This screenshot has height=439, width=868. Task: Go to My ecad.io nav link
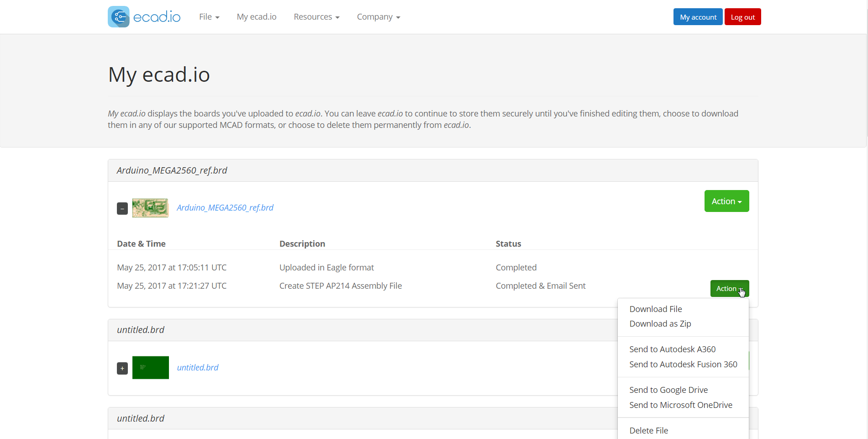[257, 17]
